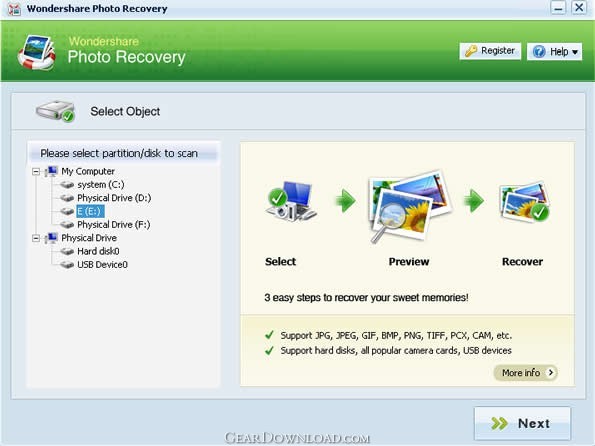Minimize the Photo Recovery window

558,8
